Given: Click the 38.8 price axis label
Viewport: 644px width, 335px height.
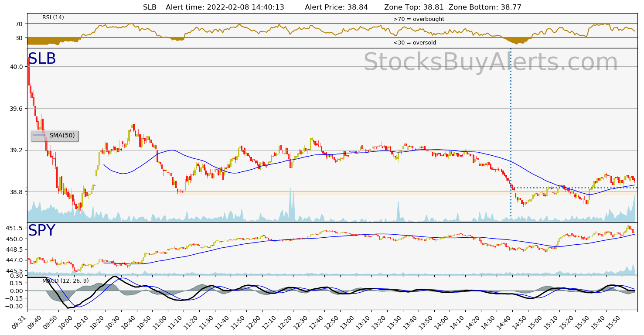Looking at the screenshot, I should coord(17,192).
